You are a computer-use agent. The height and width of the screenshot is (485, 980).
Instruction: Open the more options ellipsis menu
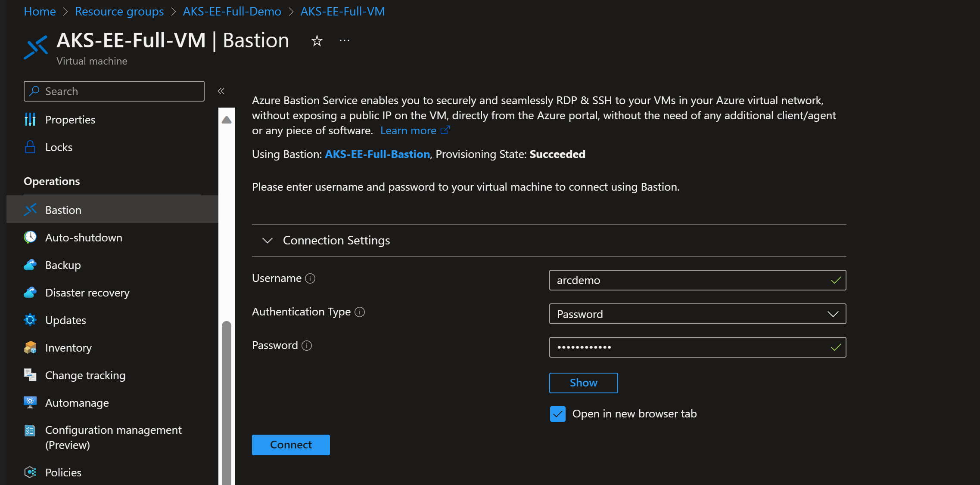tap(345, 40)
